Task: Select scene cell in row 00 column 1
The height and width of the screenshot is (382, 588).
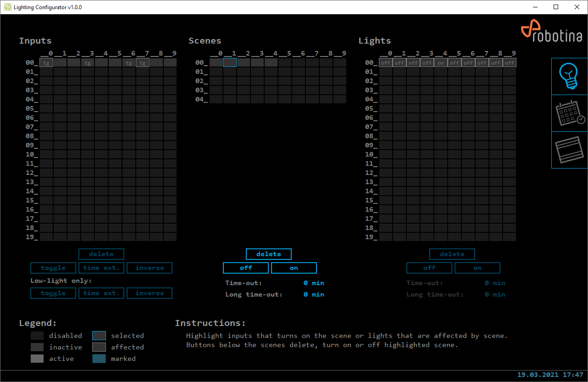Action: click(230, 63)
